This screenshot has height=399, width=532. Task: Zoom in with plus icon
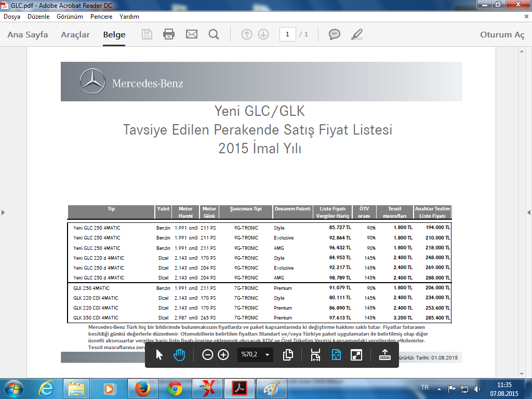click(x=223, y=355)
